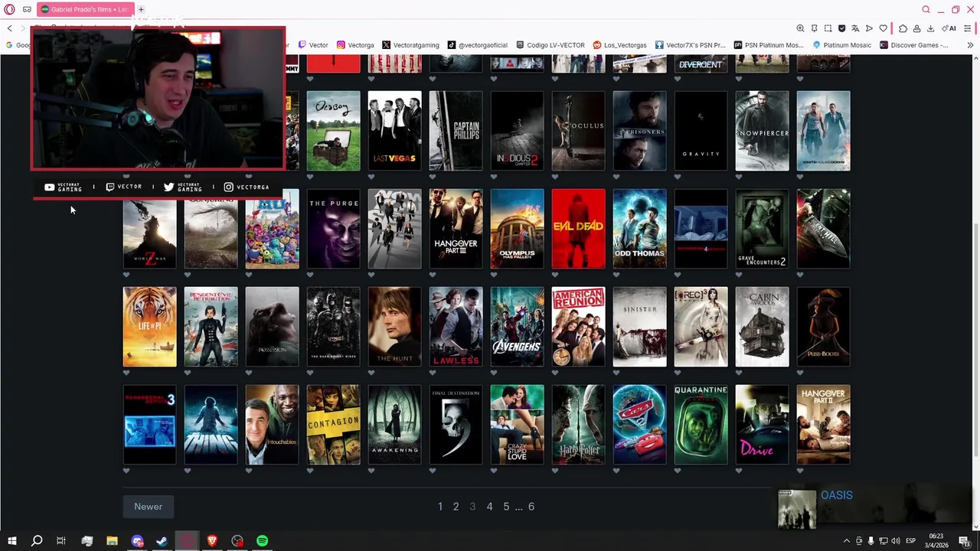The image size is (980, 551).
Task: Open the Easy Setup menu icon
Action: click(968, 28)
